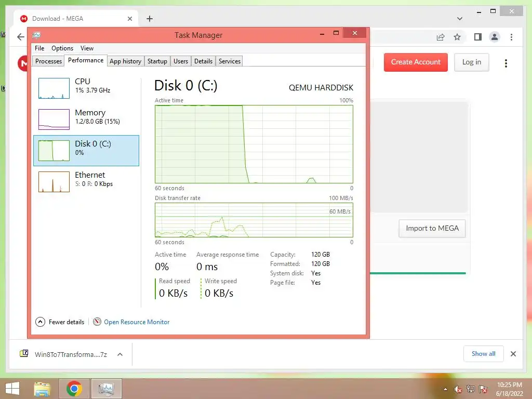This screenshot has height=399, width=532.
Task: Click the Open Resource Monitor link
Action: (137, 322)
